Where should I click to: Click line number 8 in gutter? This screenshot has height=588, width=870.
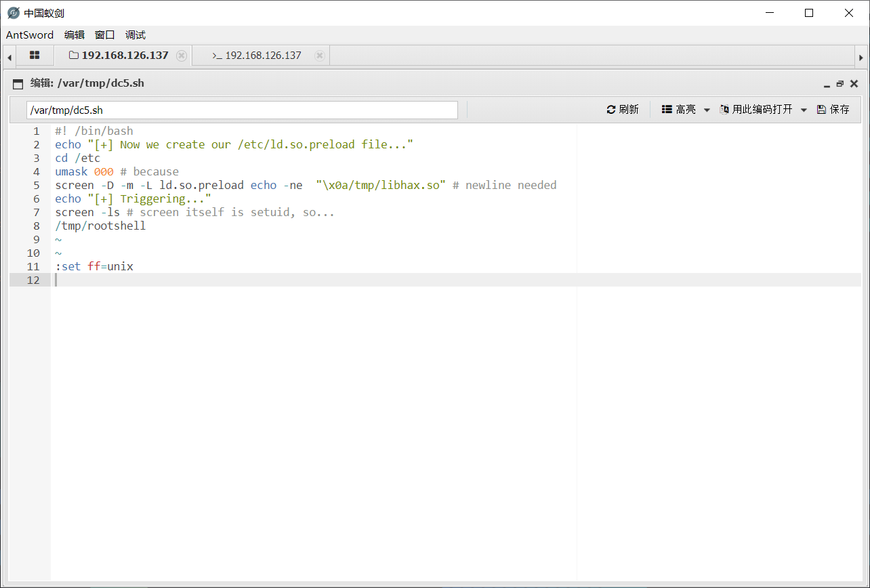(37, 226)
